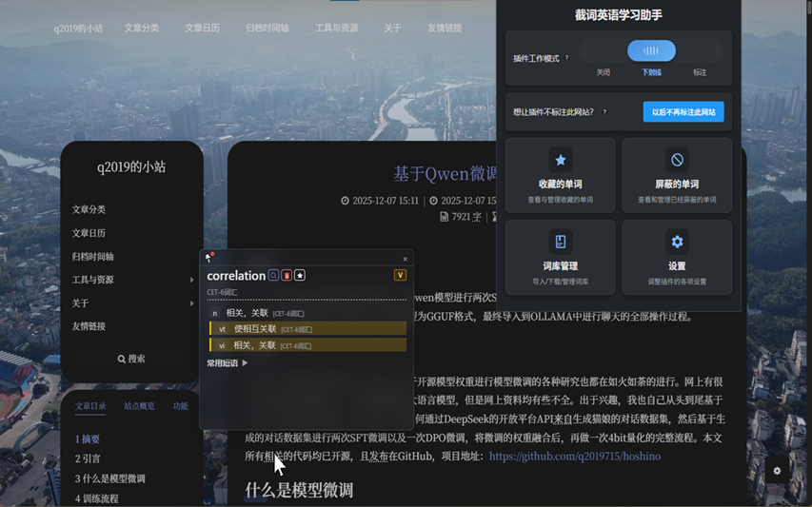The height and width of the screenshot is (507, 812).
Task: Open 收藏的单词 star card
Action: [x=561, y=175]
